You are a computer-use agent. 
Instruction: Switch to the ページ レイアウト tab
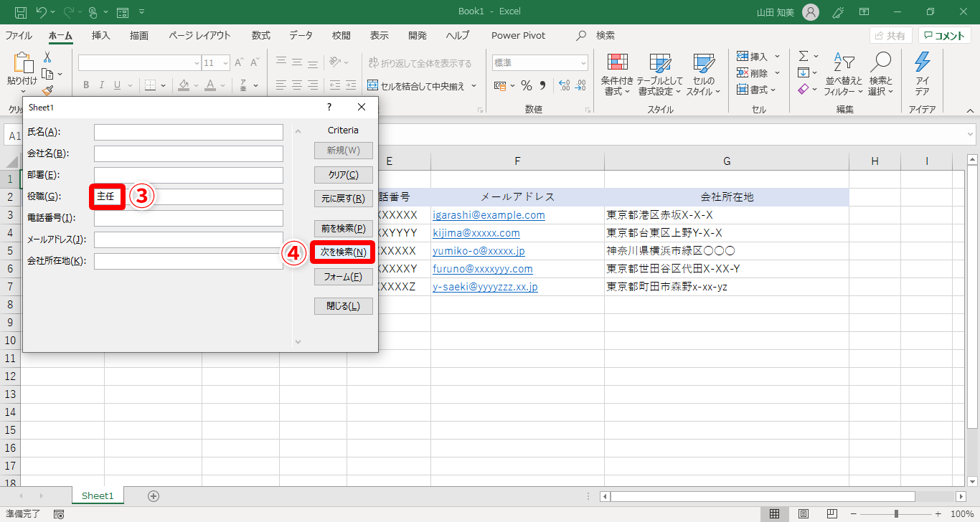[x=199, y=35]
